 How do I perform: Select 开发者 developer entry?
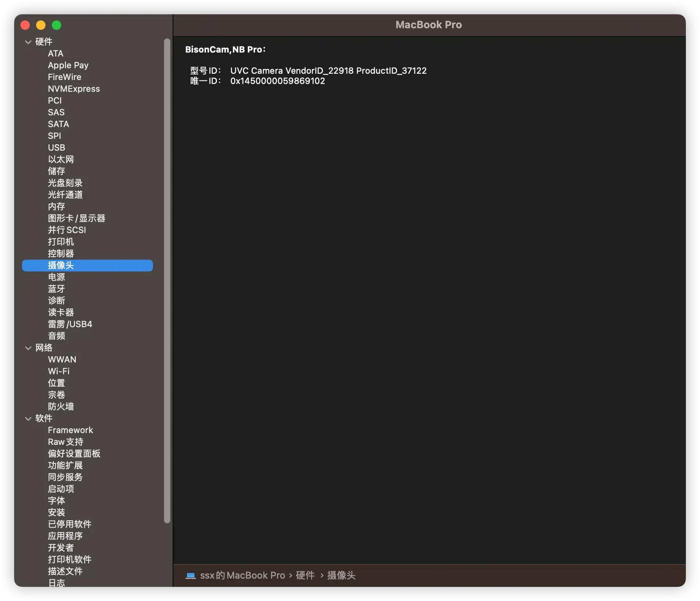pos(61,548)
